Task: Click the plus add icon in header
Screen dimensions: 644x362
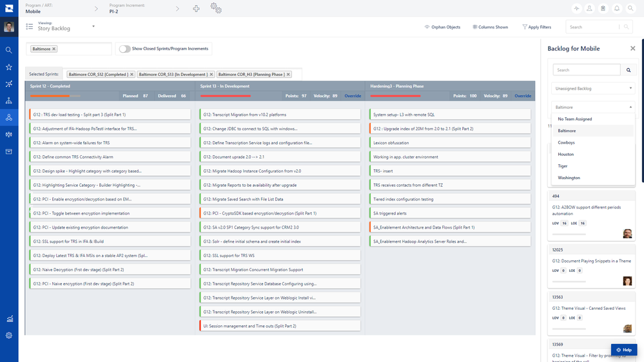Action: [197, 8]
